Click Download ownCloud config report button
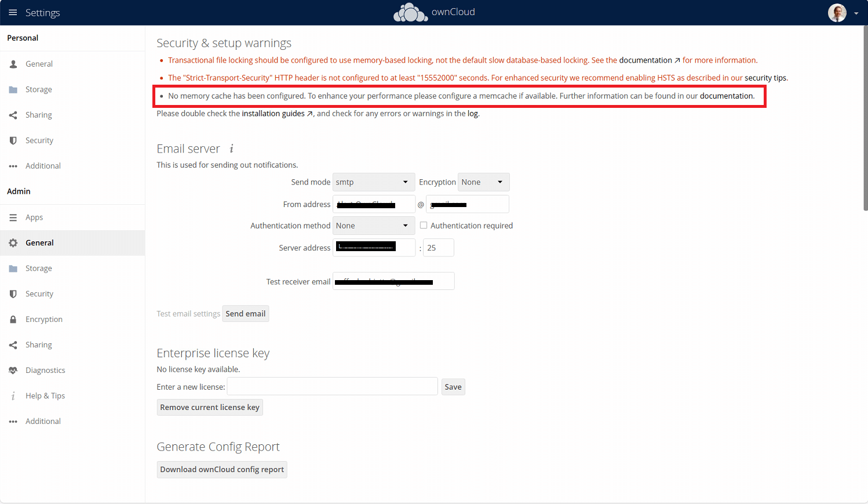This screenshot has height=504, width=868. pos(222,469)
